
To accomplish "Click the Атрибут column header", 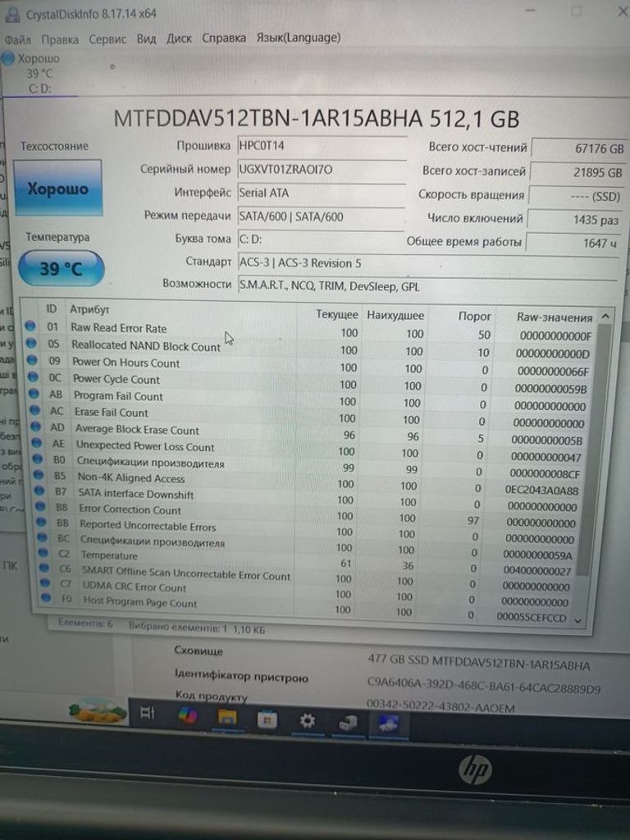I will [89, 309].
